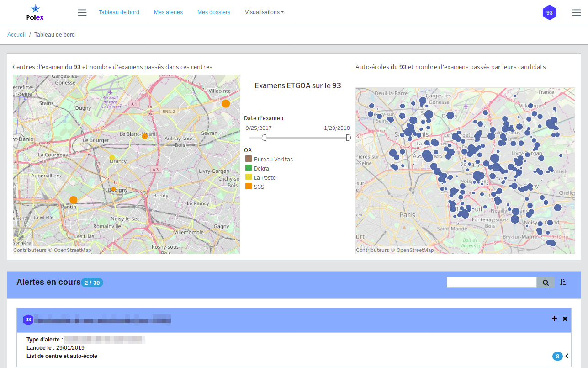Click the plus icon on alert card
This screenshot has width=588, height=368.
point(554,319)
